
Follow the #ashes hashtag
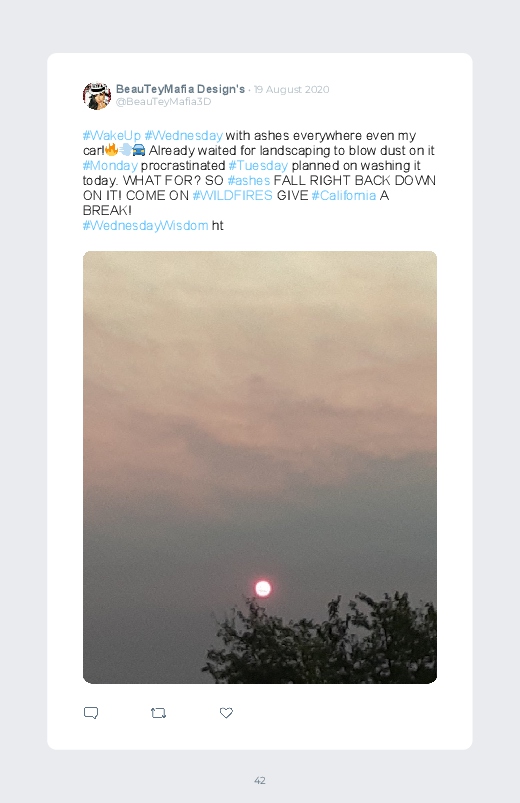(x=248, y=181)
